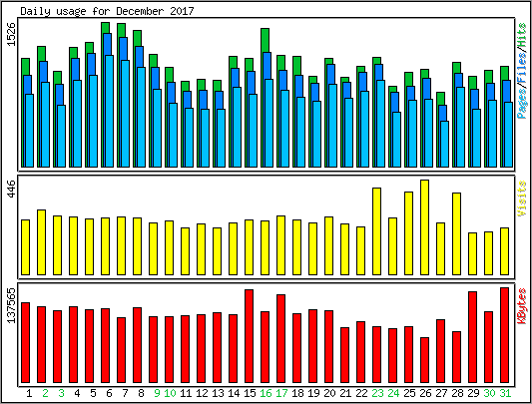Screen dimensions: 532x404
Task: Select day label "4"
Action: click(77, 393)
